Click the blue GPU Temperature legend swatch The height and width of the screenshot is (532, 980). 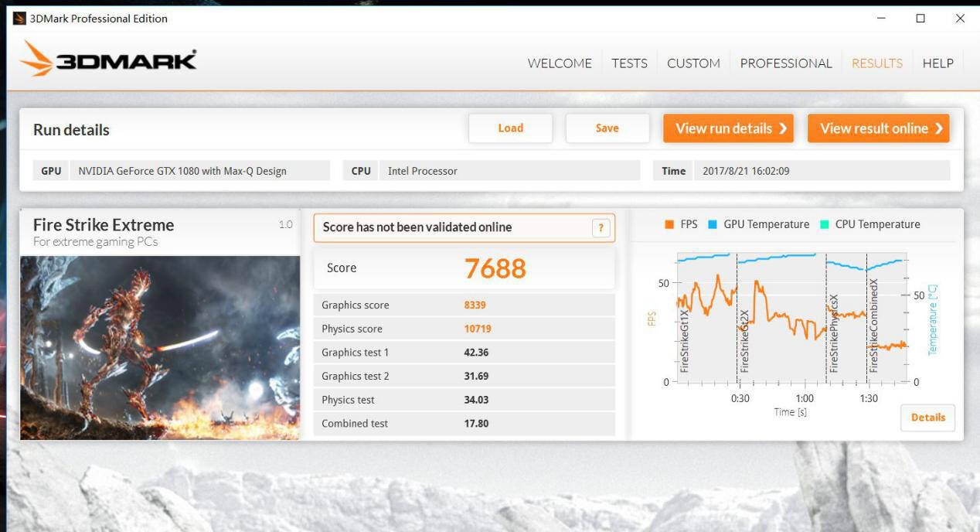coord(713,225)
